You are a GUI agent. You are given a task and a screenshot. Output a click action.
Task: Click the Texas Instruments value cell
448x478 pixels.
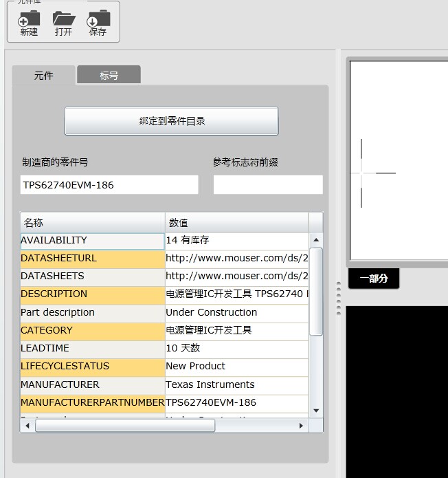coord(236,385)
